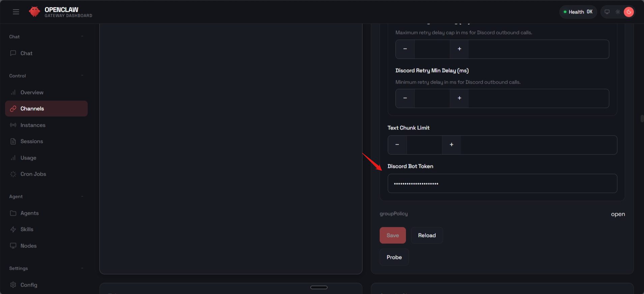Switch to light theme sun icon

[618, 12]
